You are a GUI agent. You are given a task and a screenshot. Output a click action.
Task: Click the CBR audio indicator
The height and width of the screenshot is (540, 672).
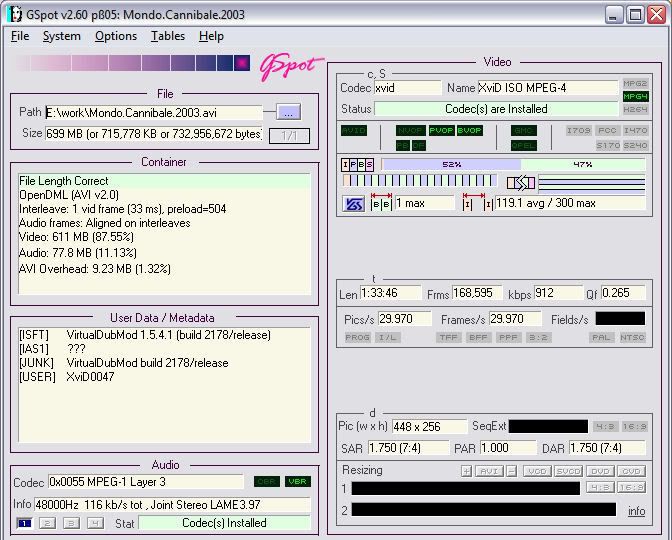click(x=267, y=482)
